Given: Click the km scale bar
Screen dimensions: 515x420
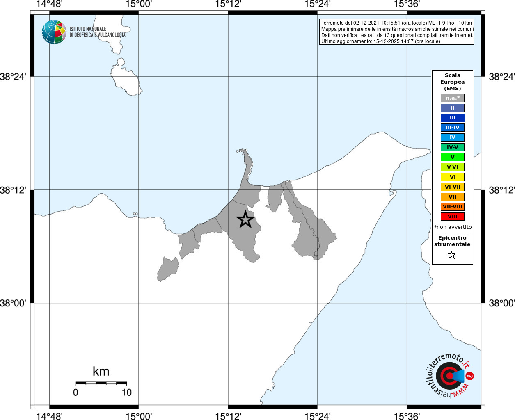Looking at the screenshot, I should [101, 383].
